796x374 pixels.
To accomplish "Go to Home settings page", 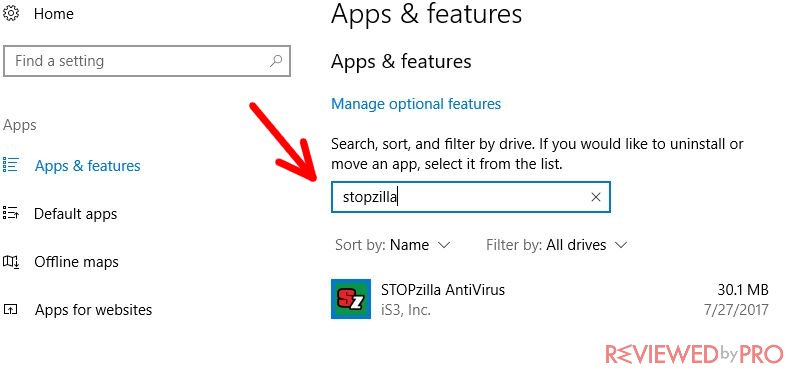I will point(54,14).
